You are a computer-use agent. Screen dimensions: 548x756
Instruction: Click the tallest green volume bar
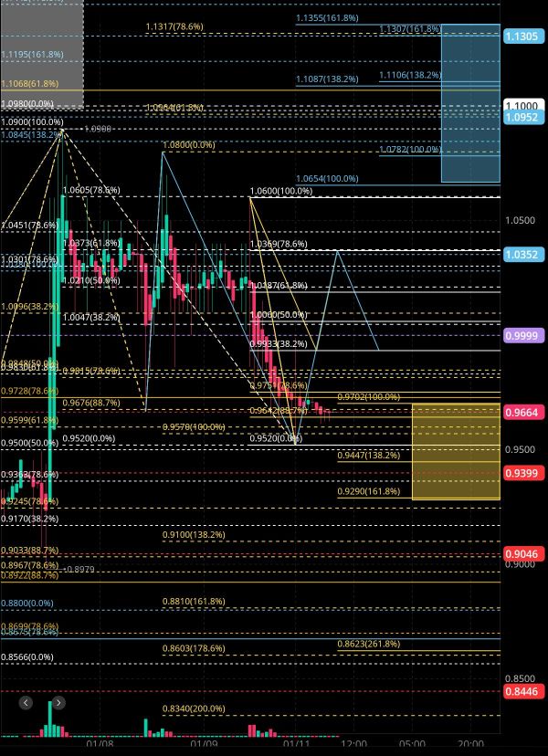click(49, 719)
